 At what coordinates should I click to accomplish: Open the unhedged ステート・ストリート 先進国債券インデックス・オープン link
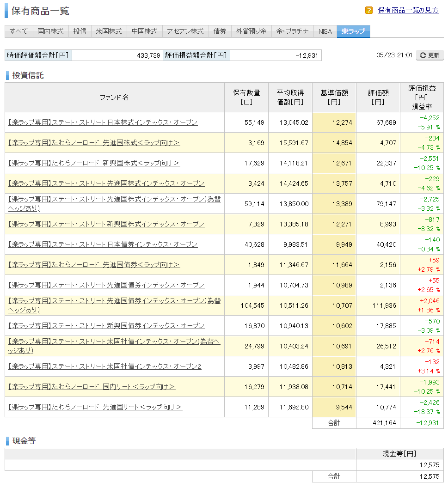[106, 285]
